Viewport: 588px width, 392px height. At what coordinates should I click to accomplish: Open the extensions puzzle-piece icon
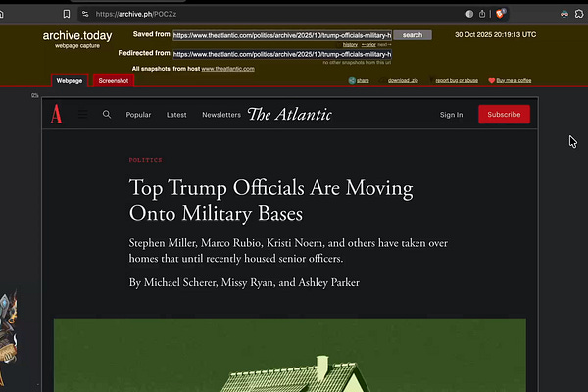pos(579,14)
